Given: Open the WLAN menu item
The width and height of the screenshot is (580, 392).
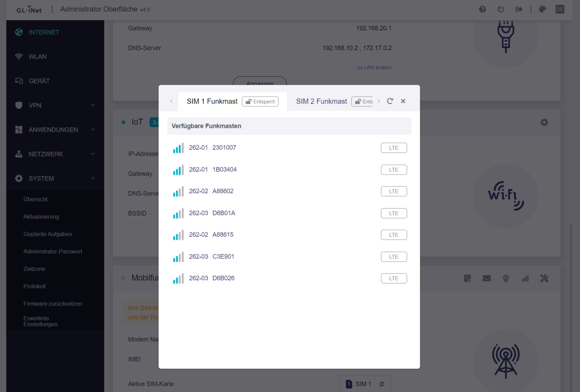Looking at the screenshot, I should tap(37, 57).
